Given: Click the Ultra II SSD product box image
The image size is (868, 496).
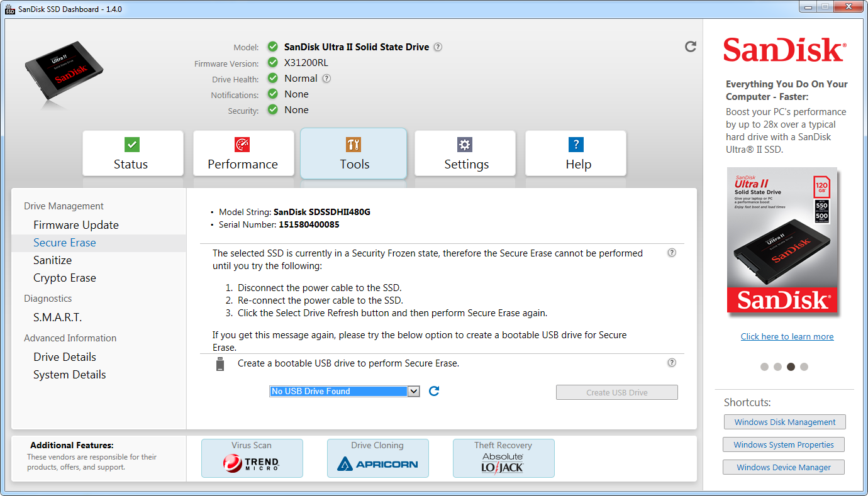Looking at the screenshot, I should (782, 241).
